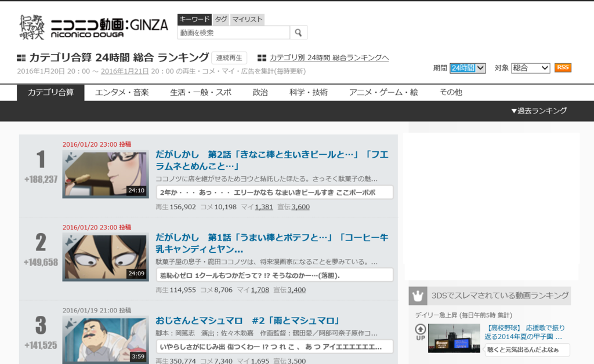Open the orange RSS feed icon

pyautogui.click(x=563, y=68)
